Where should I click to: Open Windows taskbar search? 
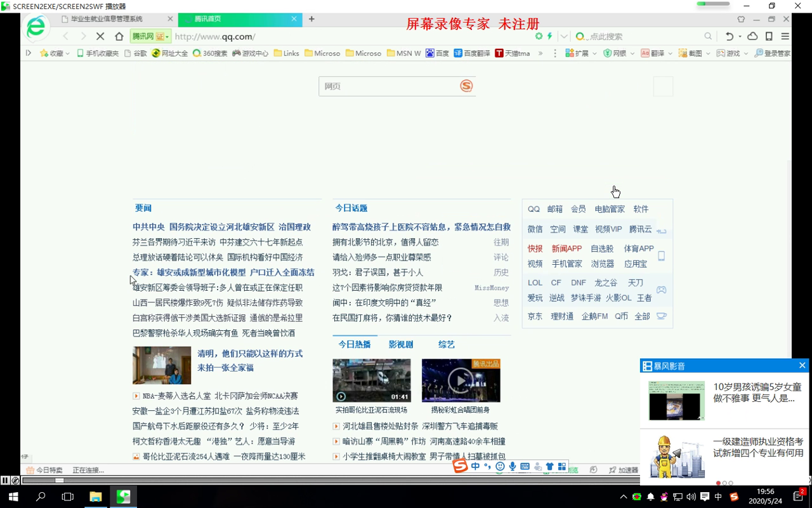(41, 497)
